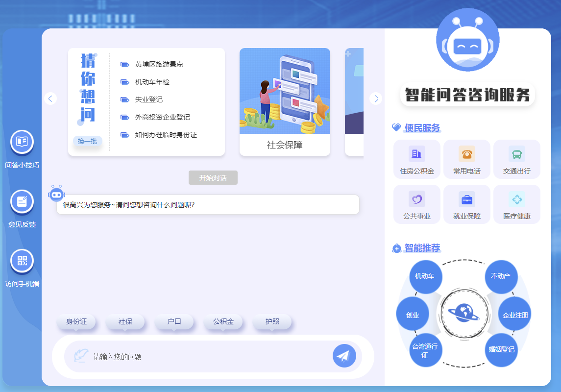561x392 pixels.
Task: Open the 社会保障 category card
Action: pyautogui.click(x=285, y=102)
